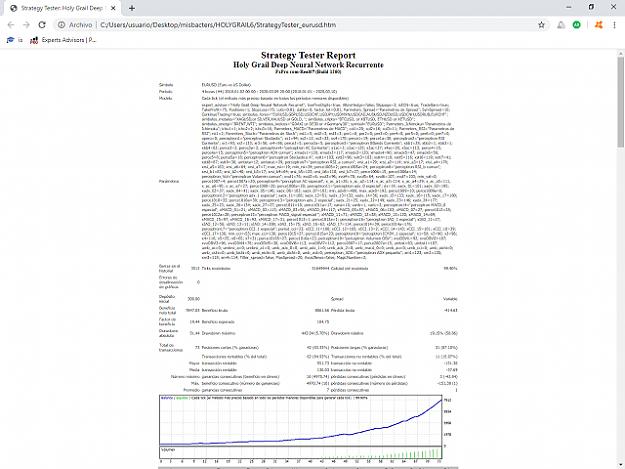Open Chrome's three-dot menu
625x469 pixels.
pos(614,25)
